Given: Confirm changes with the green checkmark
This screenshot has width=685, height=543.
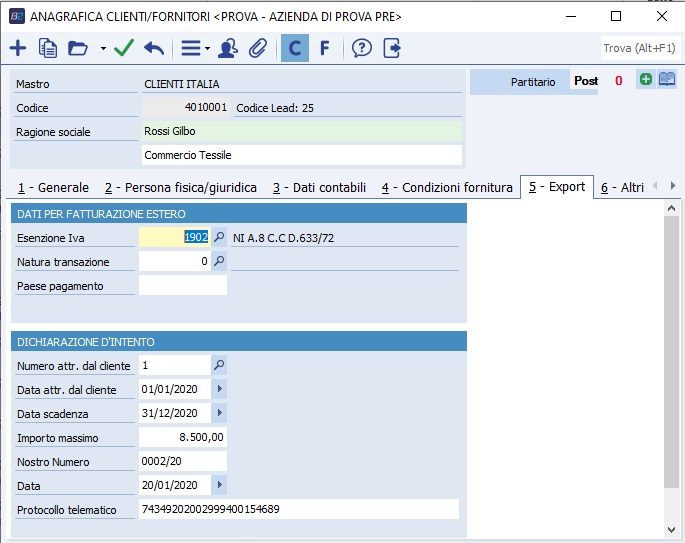Looking at the screenshot, I should [124, 48].
